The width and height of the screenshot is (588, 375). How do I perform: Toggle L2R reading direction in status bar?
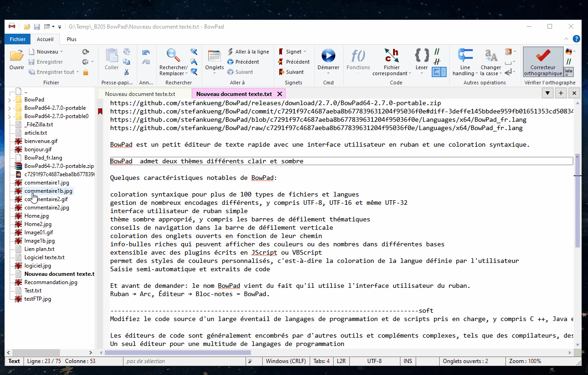click(x=341, y=361)
